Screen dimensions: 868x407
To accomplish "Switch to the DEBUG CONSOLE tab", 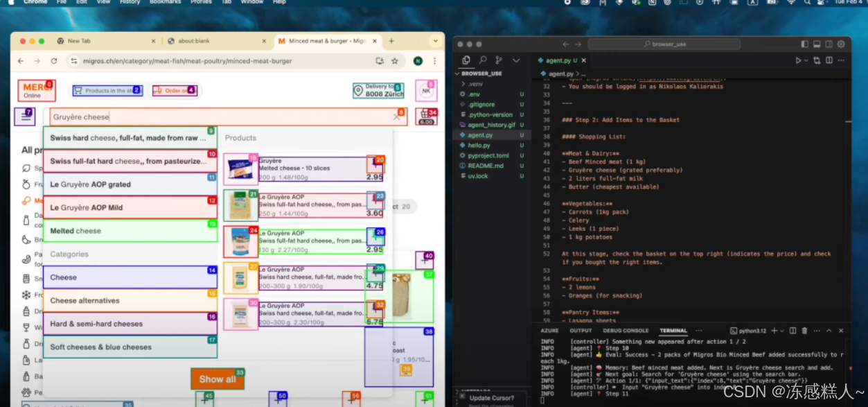I will [626, 331].
